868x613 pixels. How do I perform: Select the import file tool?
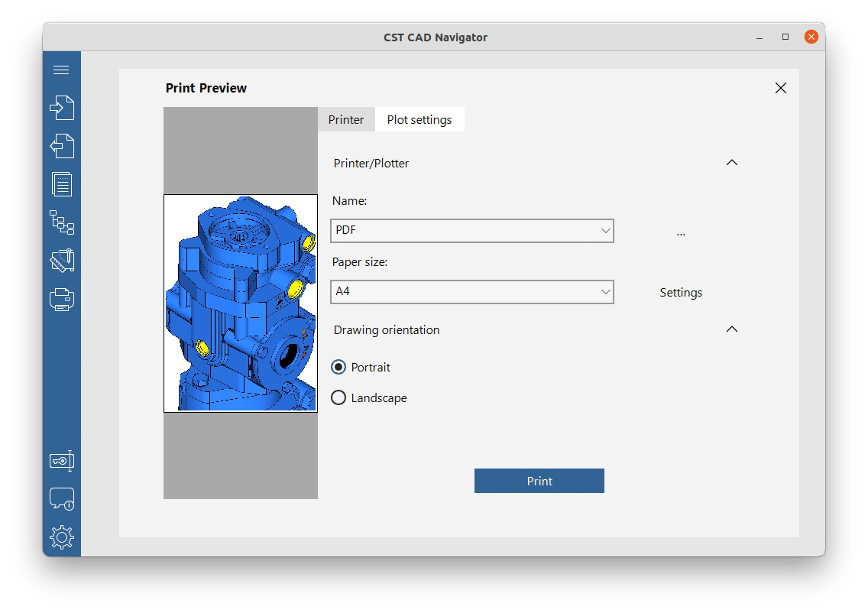pos(61,107)
